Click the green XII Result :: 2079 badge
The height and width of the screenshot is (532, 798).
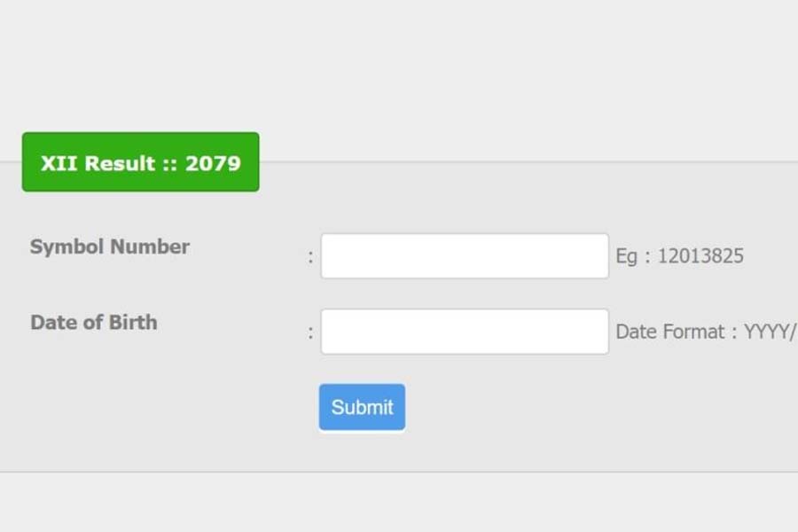click(140, 162)
